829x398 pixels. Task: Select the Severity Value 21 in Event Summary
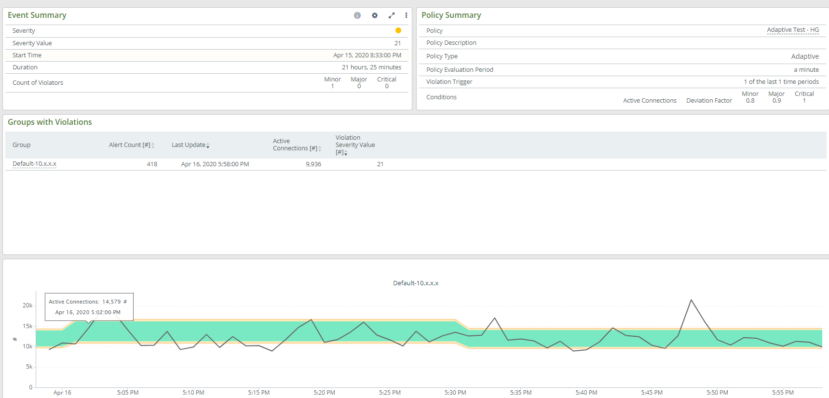(398, 43)
